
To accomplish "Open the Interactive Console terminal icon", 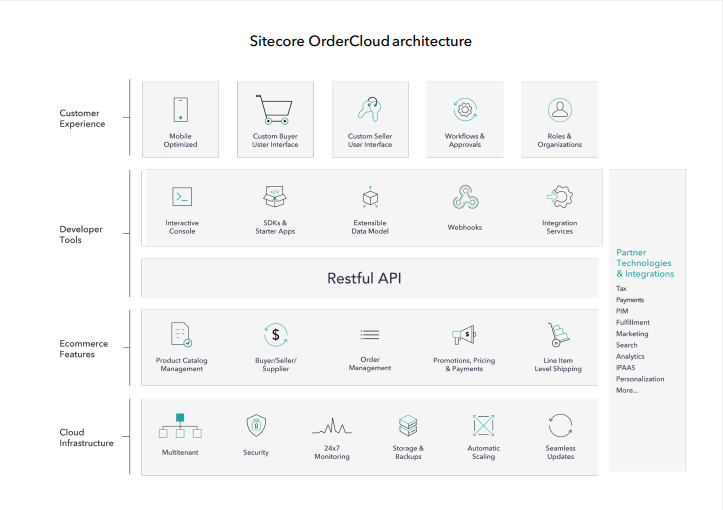I will click(182, 197).
